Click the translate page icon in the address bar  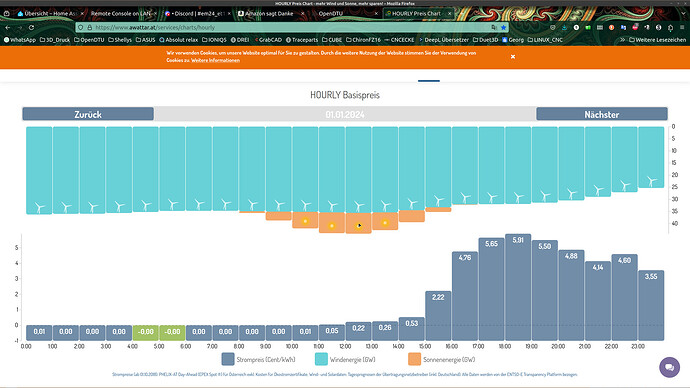(494, 27)
